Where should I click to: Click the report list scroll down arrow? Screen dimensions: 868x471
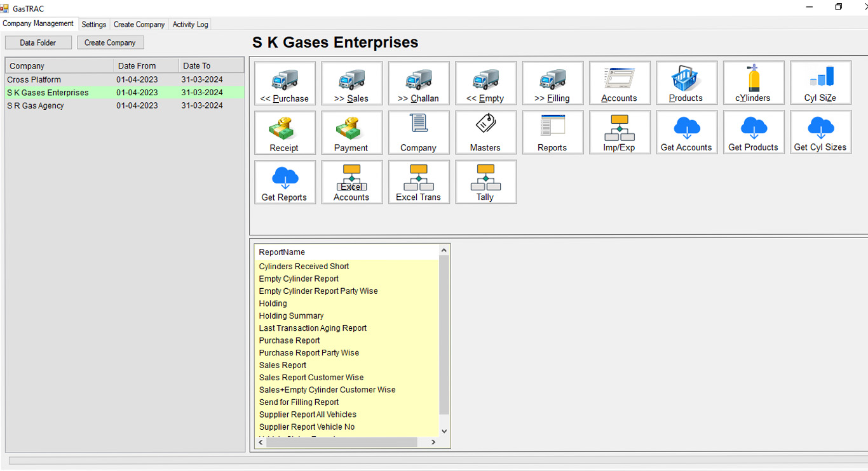[444, 431]
